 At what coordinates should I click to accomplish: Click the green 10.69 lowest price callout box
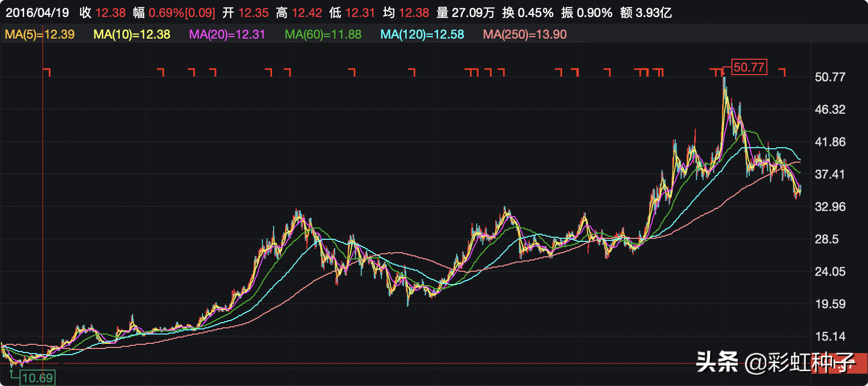(38, 378)
